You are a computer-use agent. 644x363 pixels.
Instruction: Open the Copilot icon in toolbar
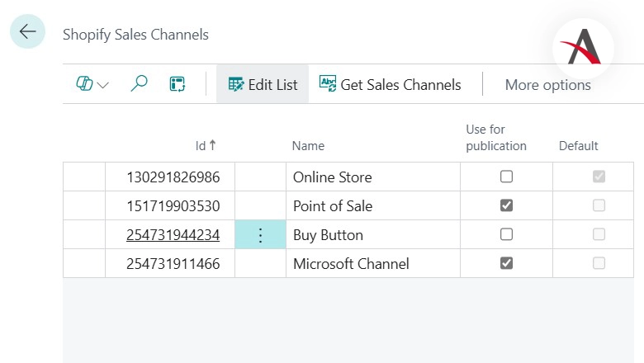tap(85, 84)
